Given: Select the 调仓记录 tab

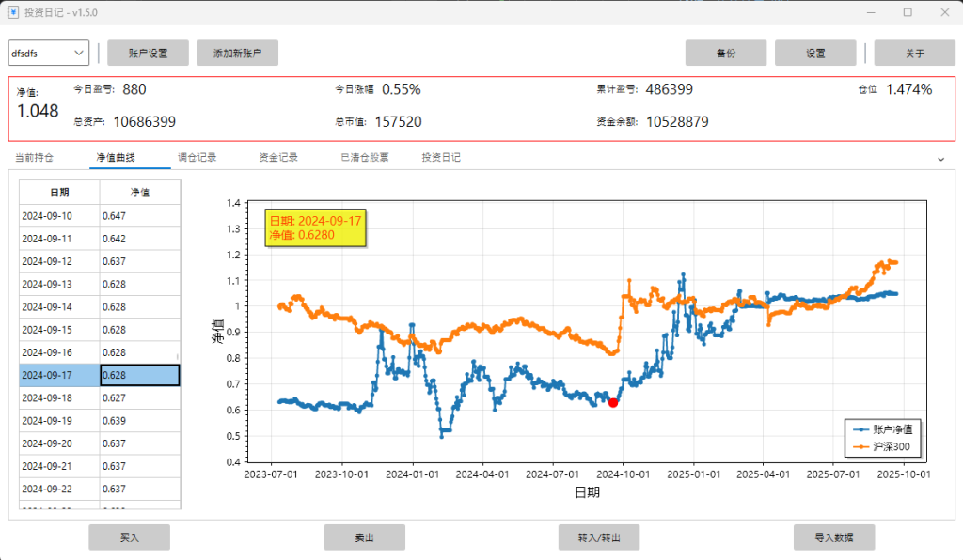Looking at the screenshot, I should (197, 157).
